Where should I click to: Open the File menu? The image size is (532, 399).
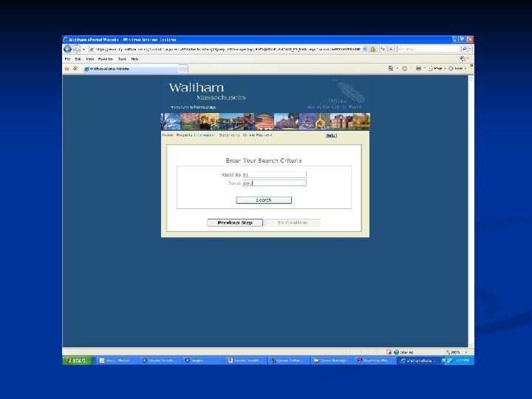67,59
